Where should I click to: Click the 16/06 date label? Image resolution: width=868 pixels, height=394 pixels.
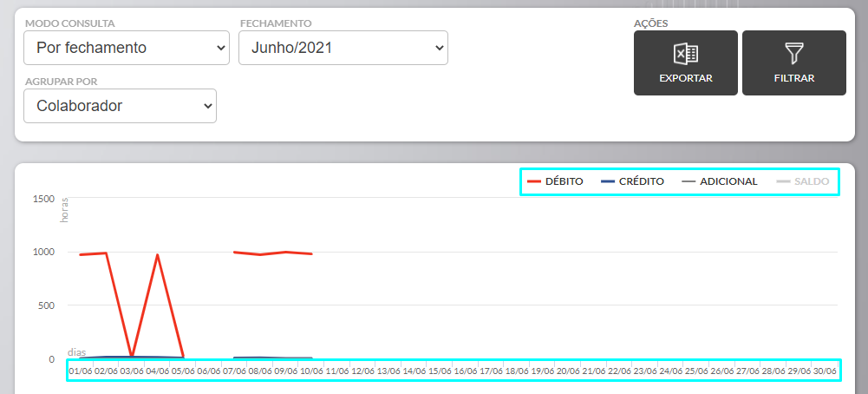(466, 371)
